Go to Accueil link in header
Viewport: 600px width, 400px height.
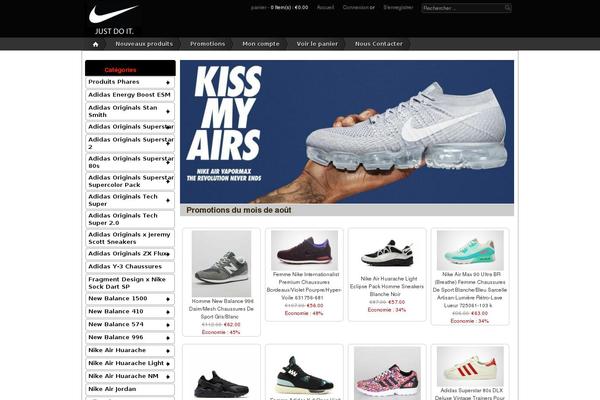[x=325, y=7]
